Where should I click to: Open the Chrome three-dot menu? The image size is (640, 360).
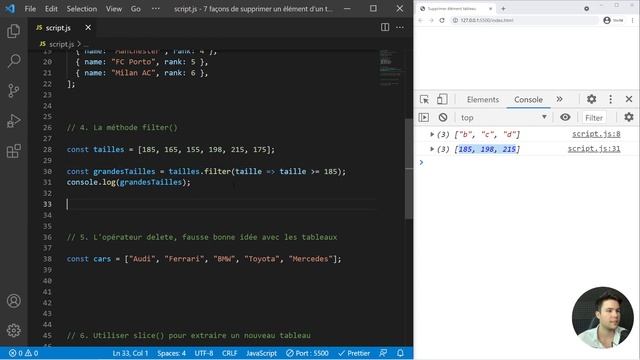(x=633, y=20)
